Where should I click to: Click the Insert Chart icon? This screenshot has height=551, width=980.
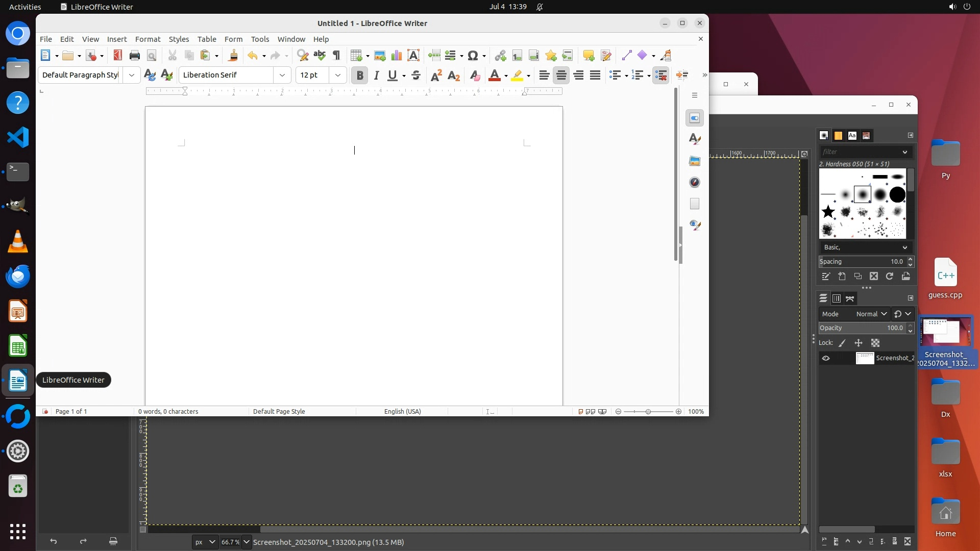pos(396,56)
